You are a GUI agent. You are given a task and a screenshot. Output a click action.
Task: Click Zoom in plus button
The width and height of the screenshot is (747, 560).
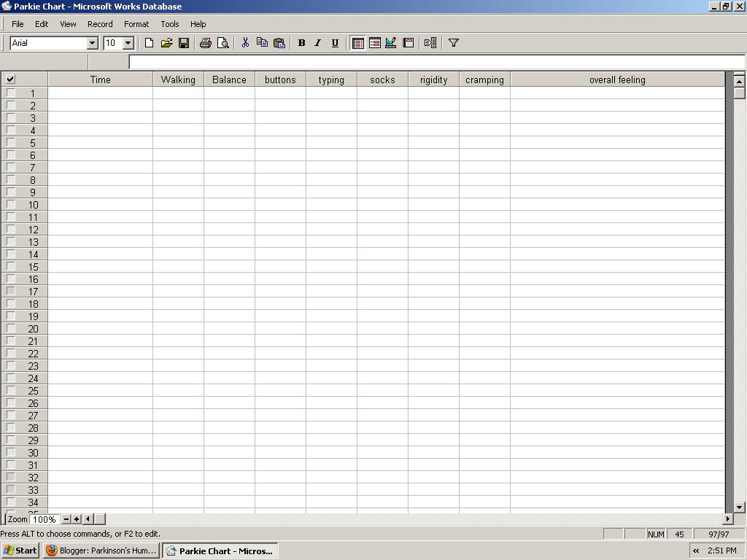(76, 519)
